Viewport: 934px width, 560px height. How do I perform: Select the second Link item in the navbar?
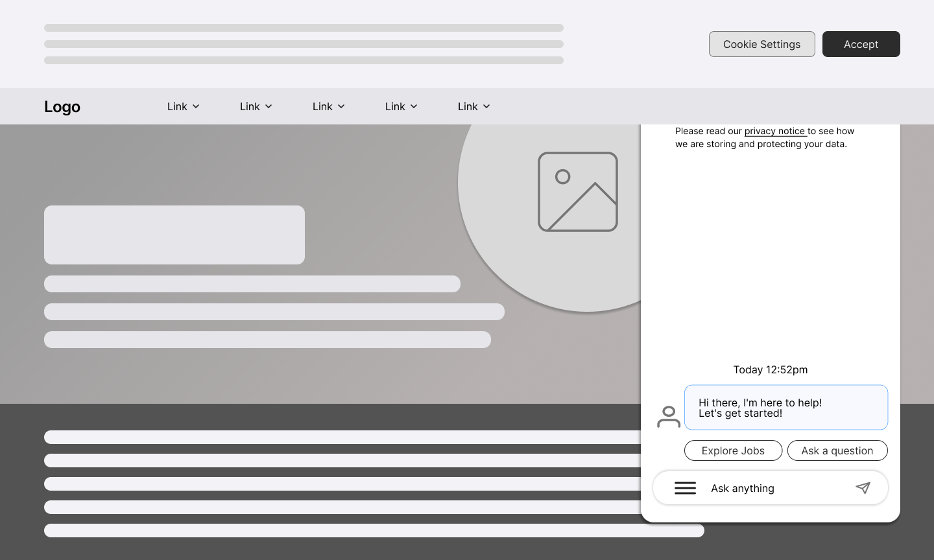click(x=256, y=106)
